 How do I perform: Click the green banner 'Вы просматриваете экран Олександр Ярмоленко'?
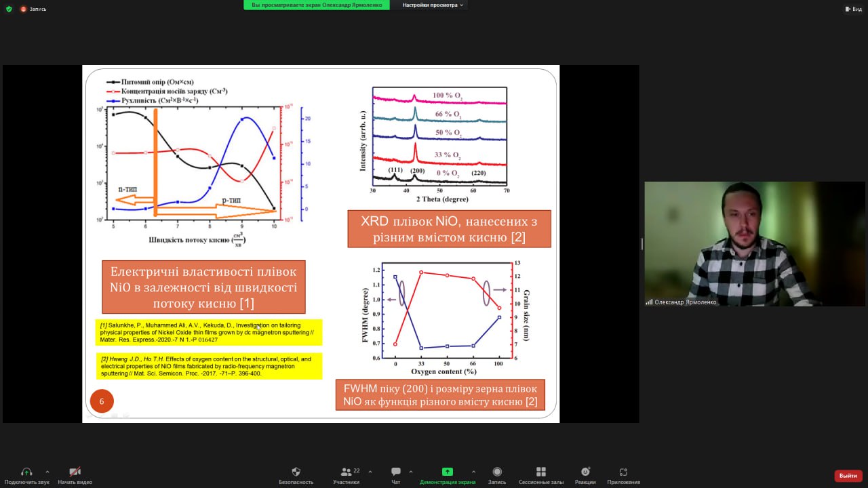pyautogui.click(x=317, y=5)
